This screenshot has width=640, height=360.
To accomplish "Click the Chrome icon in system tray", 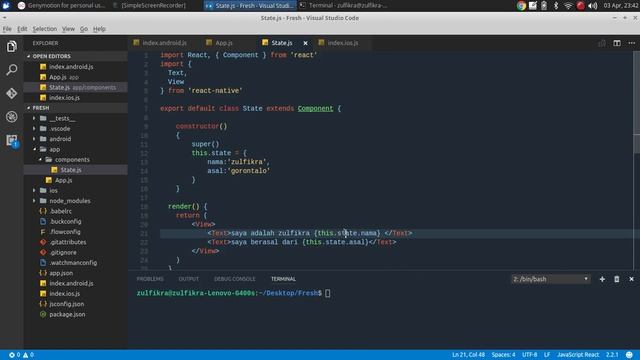I will [521, 6].
